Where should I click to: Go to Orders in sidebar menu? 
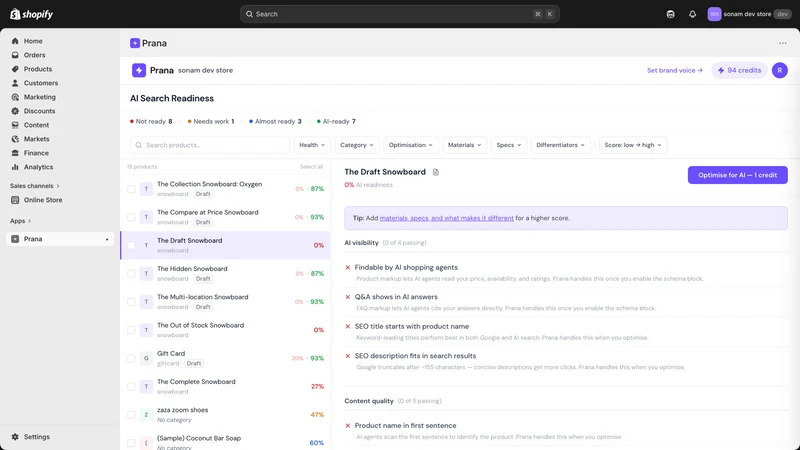34,55
